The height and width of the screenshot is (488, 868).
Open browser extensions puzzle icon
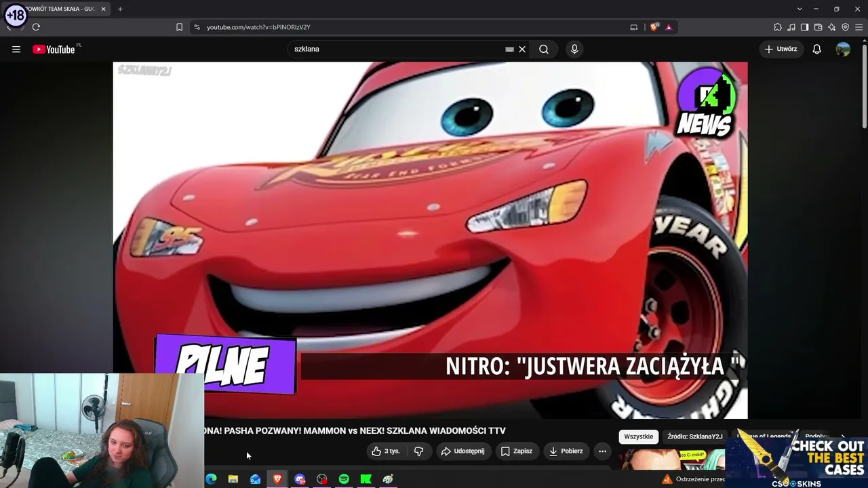tap(778, 27)
